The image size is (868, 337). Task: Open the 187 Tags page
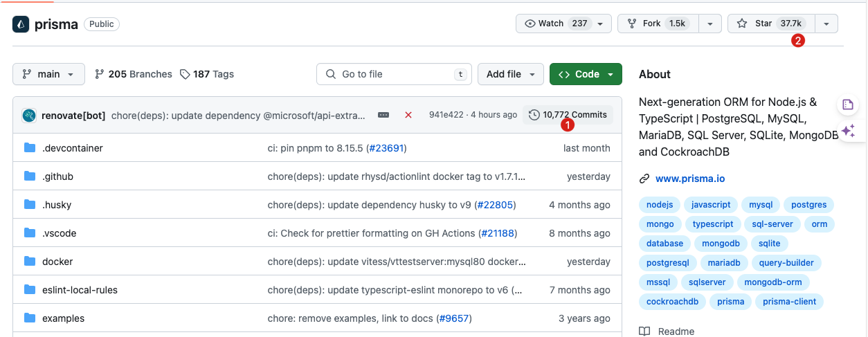tap(206, 74)
